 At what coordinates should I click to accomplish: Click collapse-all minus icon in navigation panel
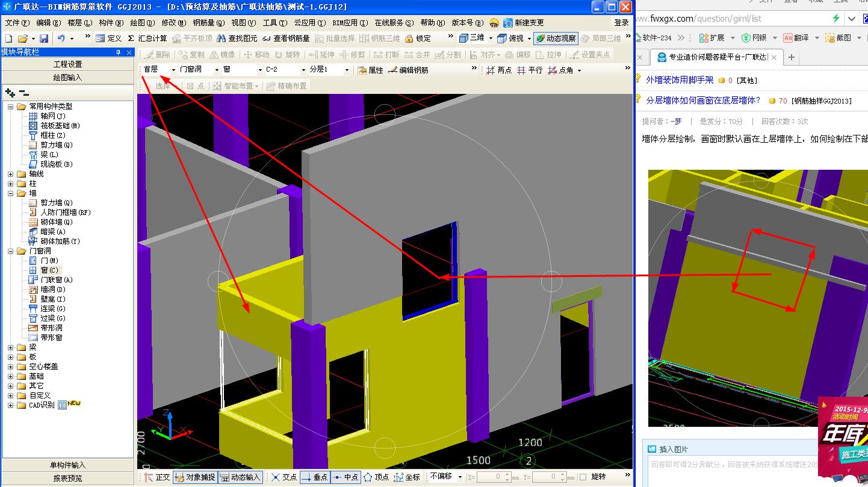pyautogui.click(x=24, y=93)
